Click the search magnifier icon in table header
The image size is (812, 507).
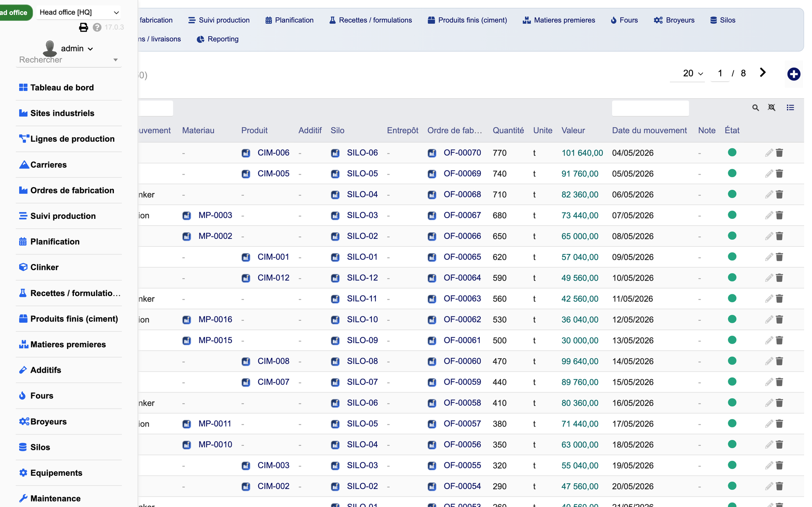pos(755,108)
